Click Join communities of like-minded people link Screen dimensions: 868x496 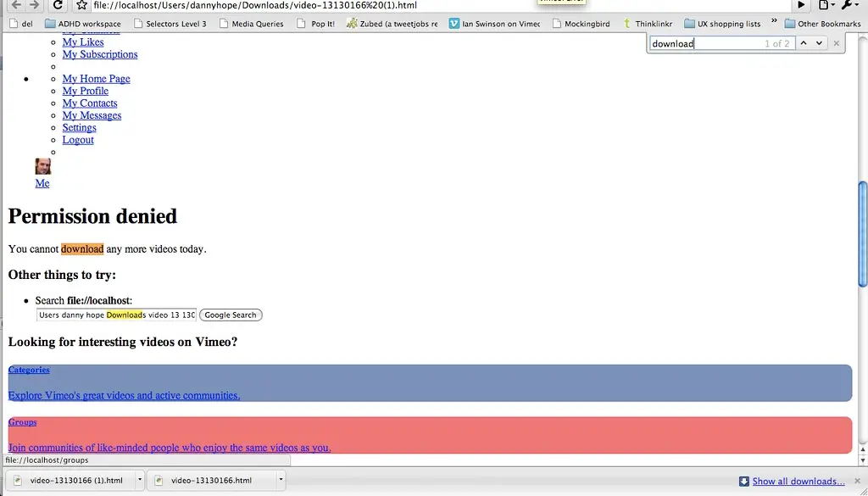tap(170, 448)
